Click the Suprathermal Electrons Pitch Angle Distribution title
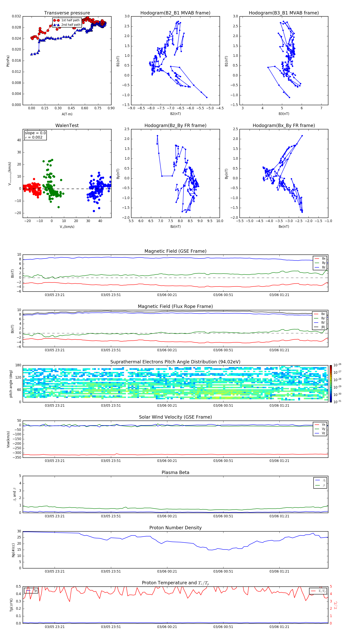 point(175,362)
